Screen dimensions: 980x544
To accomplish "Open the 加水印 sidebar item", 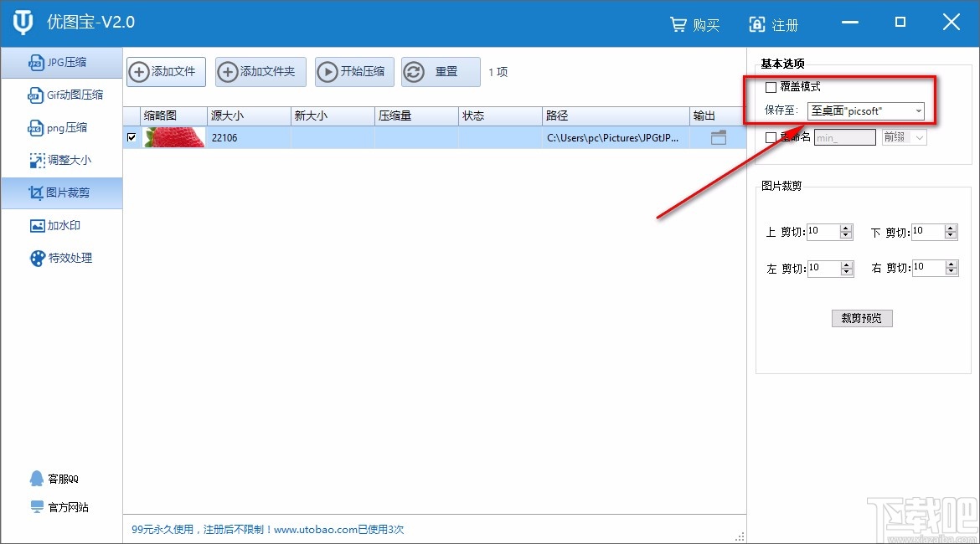I will coord(61,225).
